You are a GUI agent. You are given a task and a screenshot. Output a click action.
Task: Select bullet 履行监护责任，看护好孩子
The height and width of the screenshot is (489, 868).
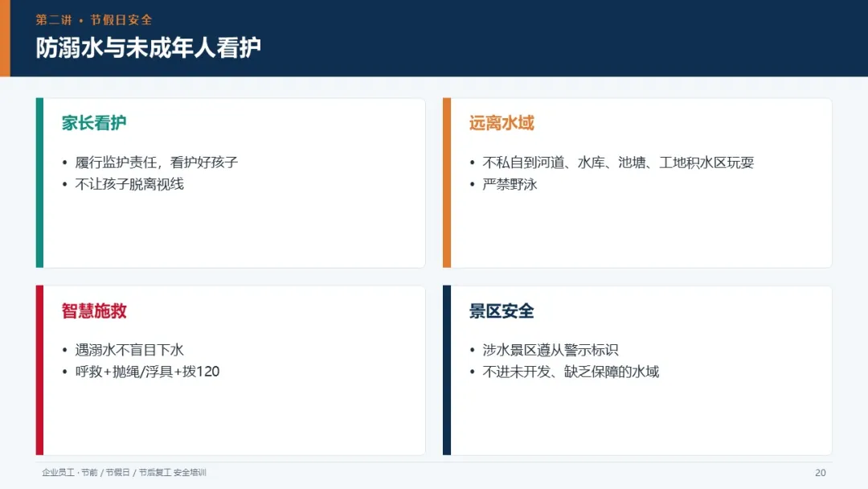(x=157, y=162)
